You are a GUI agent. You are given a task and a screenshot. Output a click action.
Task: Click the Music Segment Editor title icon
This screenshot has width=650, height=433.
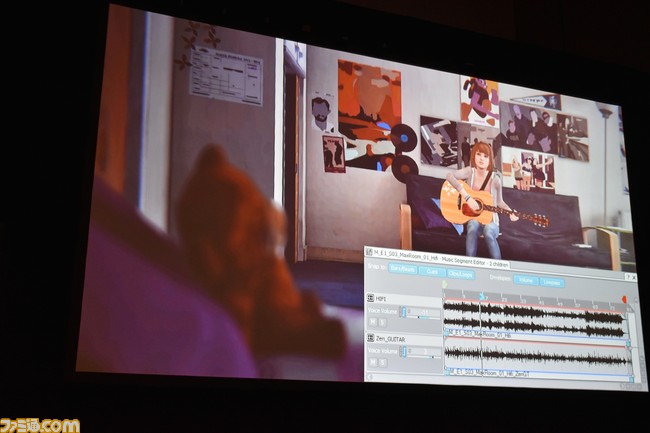369,252
